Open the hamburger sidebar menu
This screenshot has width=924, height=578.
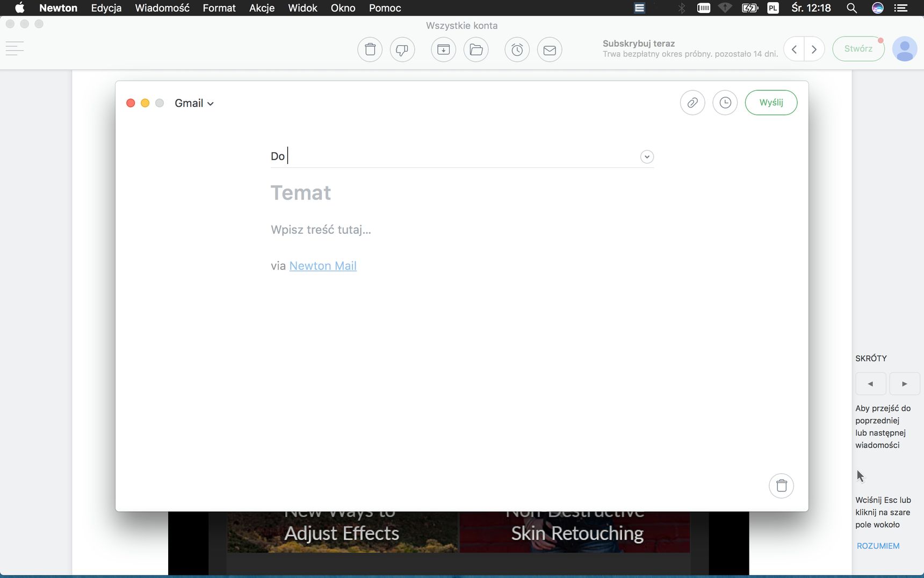point(15,48)
